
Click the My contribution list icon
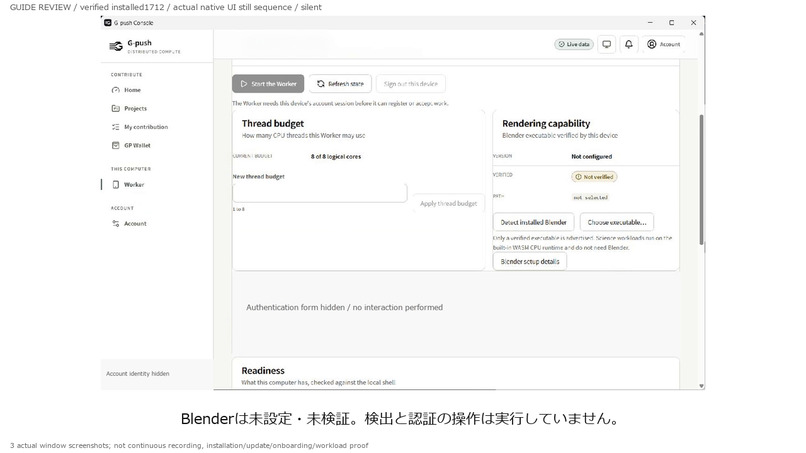coord(116,127)
